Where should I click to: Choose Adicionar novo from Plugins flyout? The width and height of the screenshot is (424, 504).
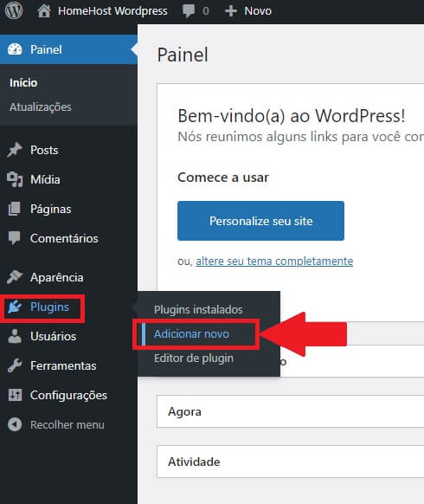click(191, 334)
